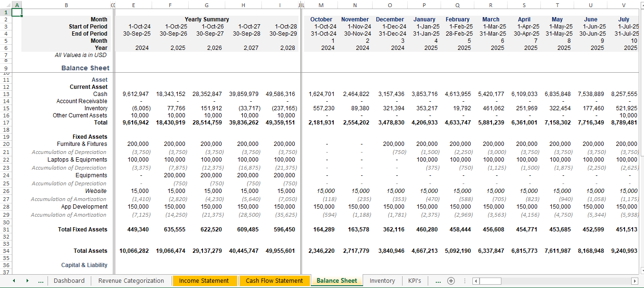The height and width of the screenshot is (288, 644).
Task: Switch to Revenue Categorization sheet tab
Action: pyautogui.click(x=131, y=281)
